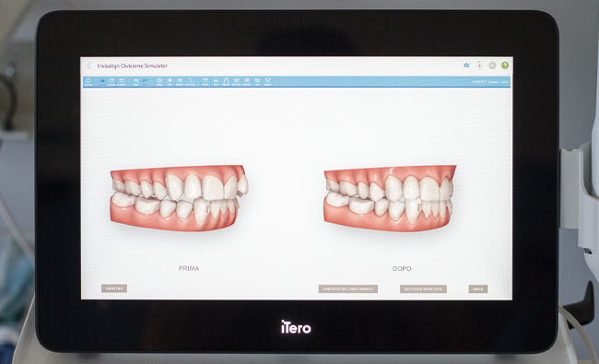Go back using the header arrow

pyautogui.click(x=89, y=65)
